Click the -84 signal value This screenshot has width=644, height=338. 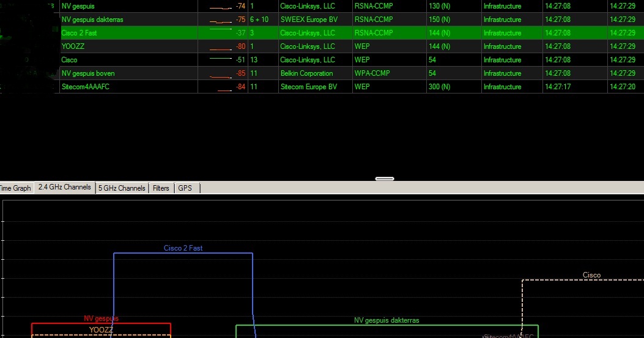click(x=241, y=87)
